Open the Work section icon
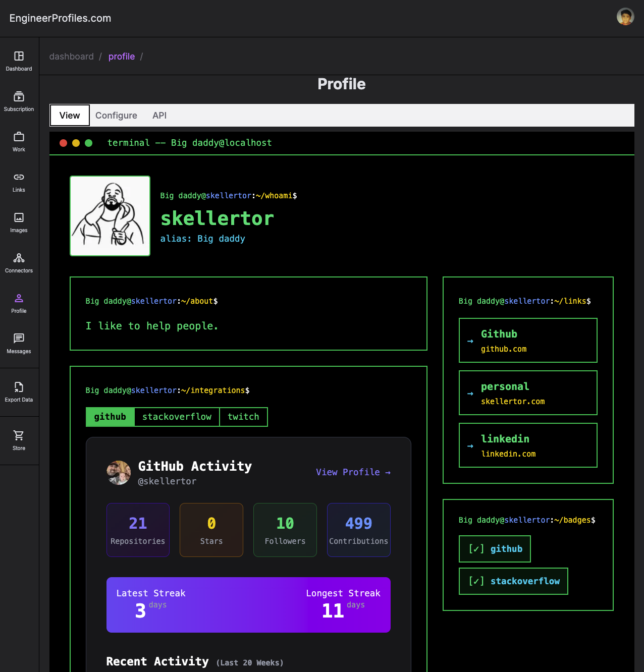Viewport: 644px width, 672px height. [x=19, y=136]
